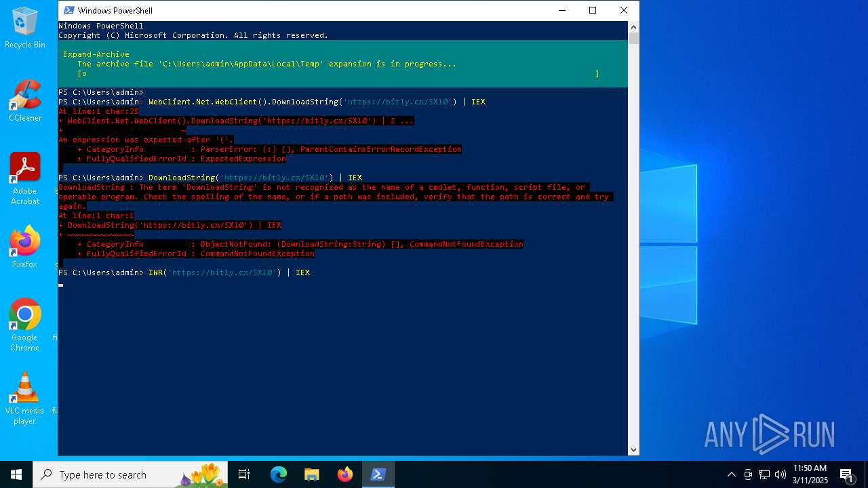Screen dimensions: 868x488
Task: Click the PowerShell scrollbar down arrow
Action: (x=633, y=449)
